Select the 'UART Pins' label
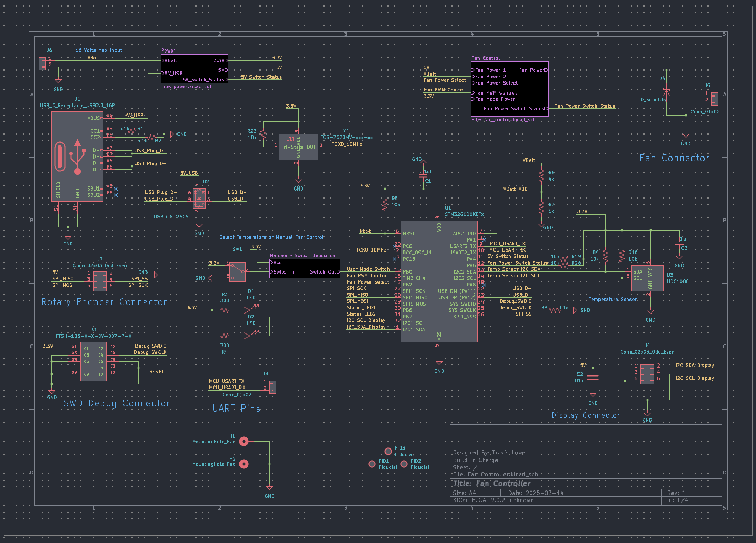Image resolution: width=756 pixels, height=543 pixels. pos(236,408)
